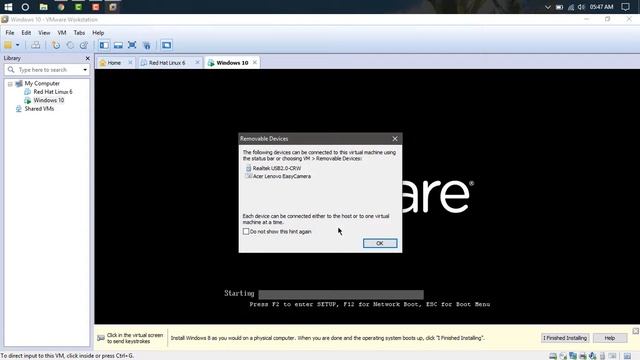Screen dimensions: 640x360
Task: Open the Edit menu
Action: point(26,33)
